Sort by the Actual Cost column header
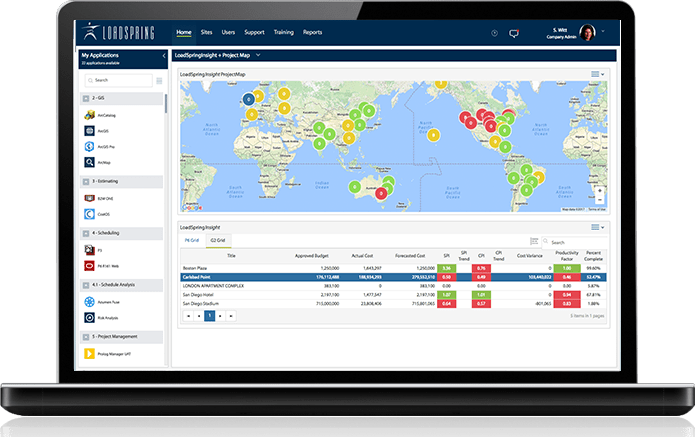The width and height of the screenshot is (695, 437). (362, 256)
